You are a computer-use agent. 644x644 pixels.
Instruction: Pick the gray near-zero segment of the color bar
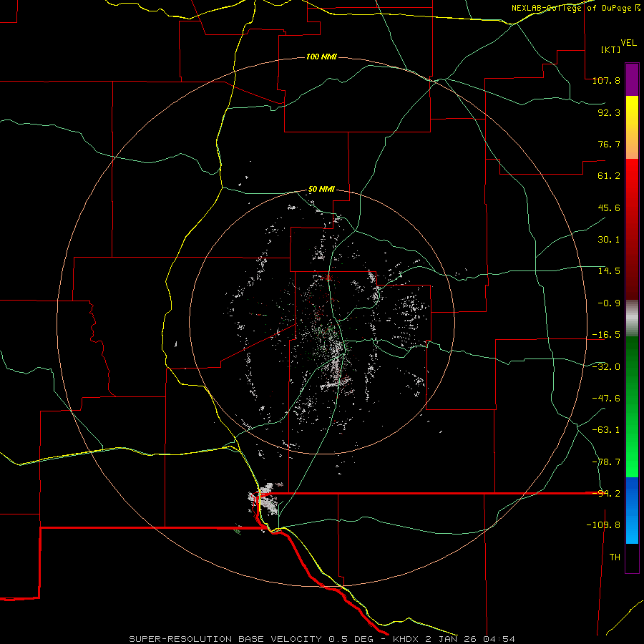click(632, 318)
